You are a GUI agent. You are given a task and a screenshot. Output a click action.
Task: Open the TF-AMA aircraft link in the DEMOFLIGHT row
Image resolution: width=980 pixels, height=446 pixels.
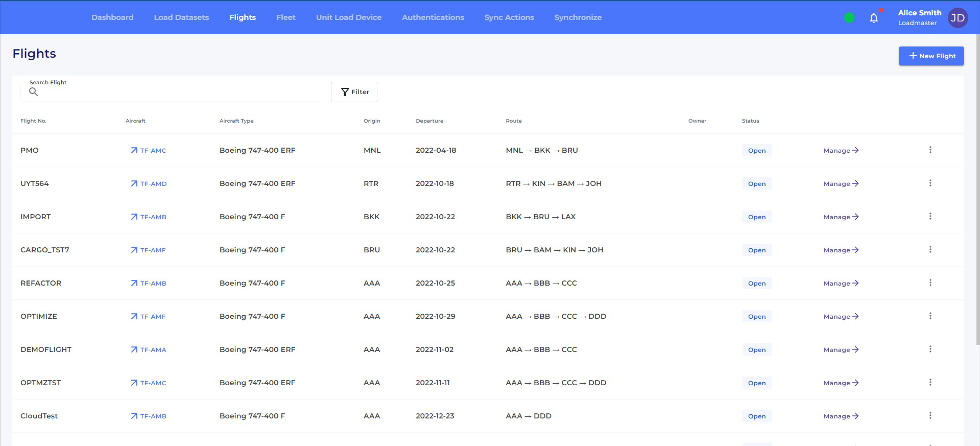click(149, 350)
